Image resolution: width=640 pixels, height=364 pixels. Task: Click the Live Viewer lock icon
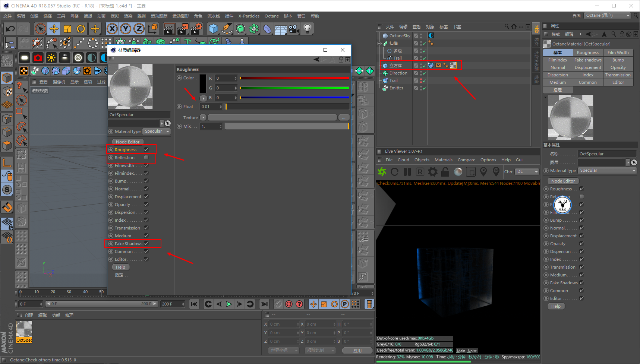click(x=445, y=172)
